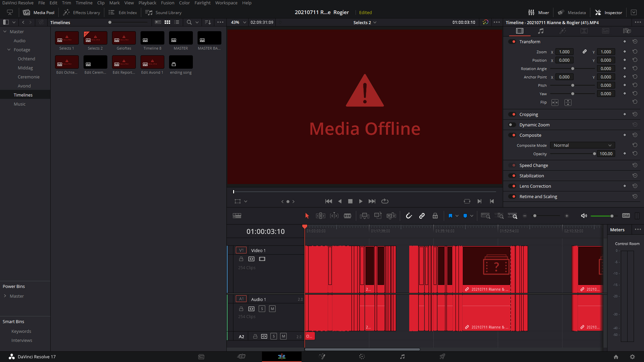Image resolution: width=644 pixels, height=362 pixels.
Task: Open the Workspace menu
Action: coord(226,3)
